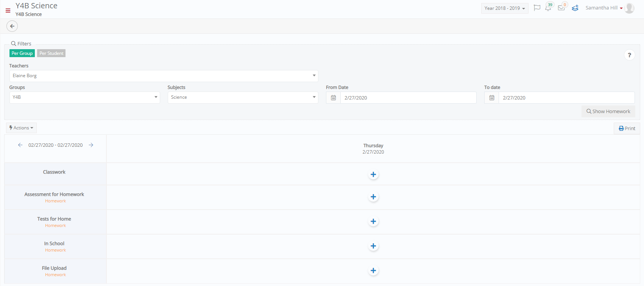Click the Show Homework button
Screen dimensions: 644x286
pyautogui.click(x=608, y=111)
